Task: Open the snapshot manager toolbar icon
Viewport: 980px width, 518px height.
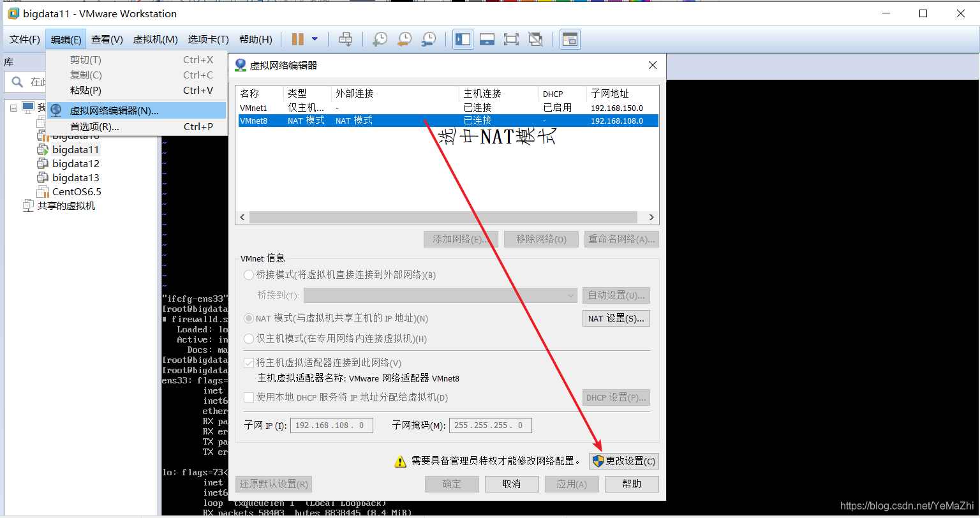Action: pos(429,40)
